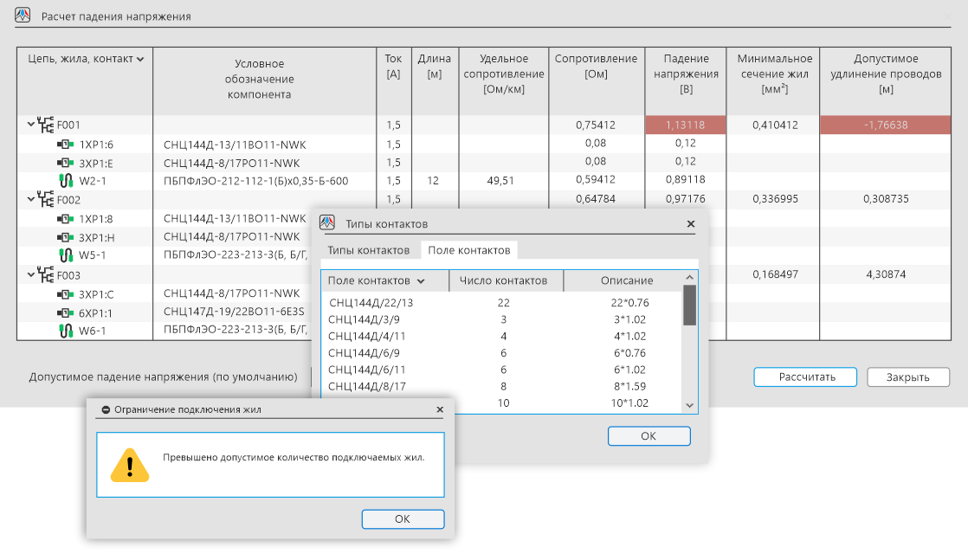Click connector icon beside 3XP1:E
This screenshot has width=968, height=560.
coord(64,163)
